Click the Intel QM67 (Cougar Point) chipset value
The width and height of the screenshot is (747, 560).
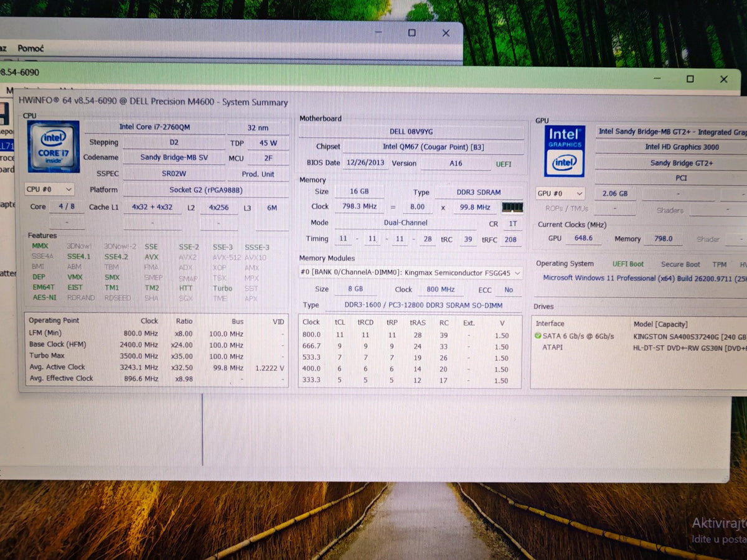point(433,147)
